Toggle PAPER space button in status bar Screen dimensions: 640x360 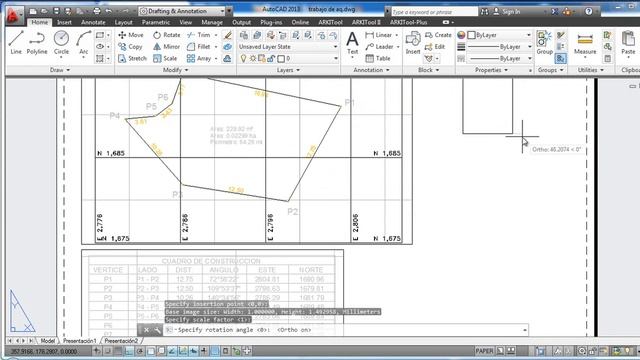click(x=484, y=351)
